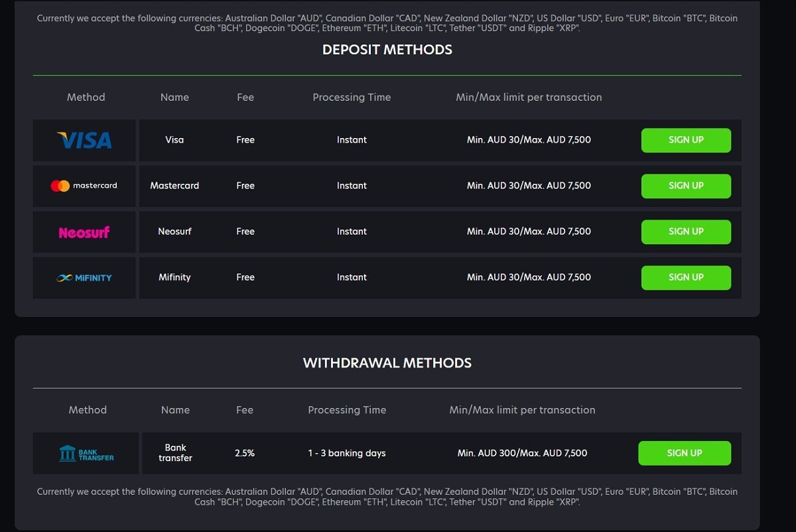Click the Visa logo in deposit methods

84,140
